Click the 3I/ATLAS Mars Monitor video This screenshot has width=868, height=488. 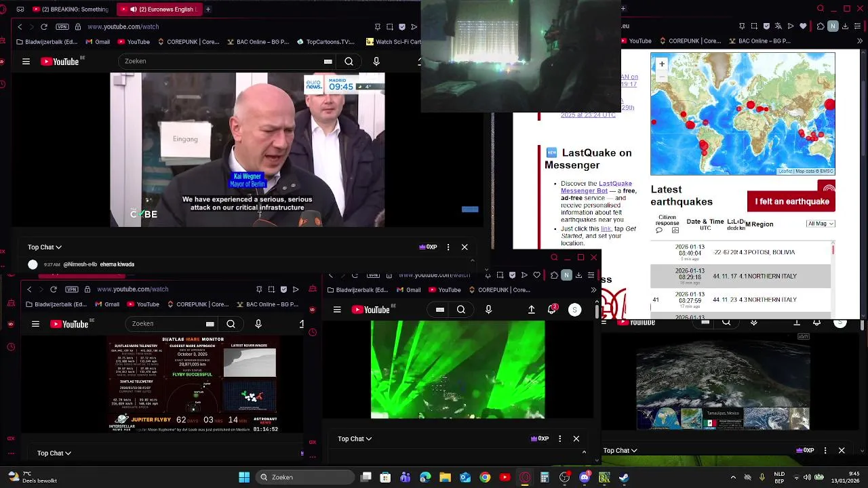(195, 384)
